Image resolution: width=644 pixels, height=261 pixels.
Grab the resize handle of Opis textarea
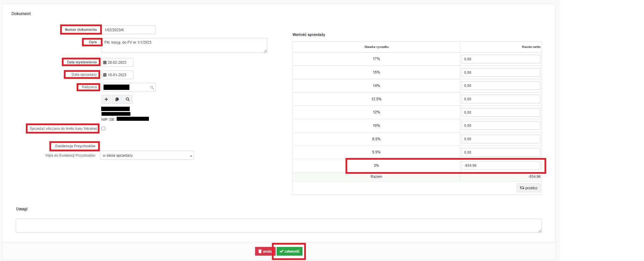pyautogui.click(x=265, y=51)
